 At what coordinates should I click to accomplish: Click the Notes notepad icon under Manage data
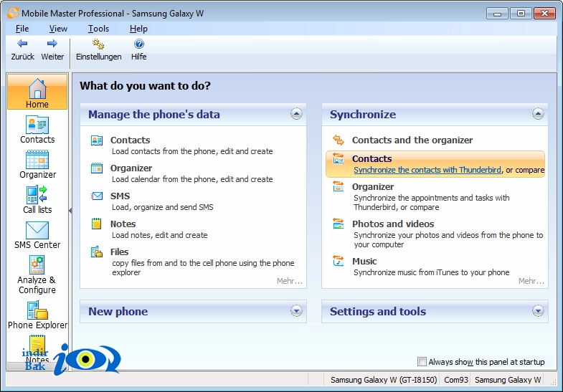(x=96, y=224)
